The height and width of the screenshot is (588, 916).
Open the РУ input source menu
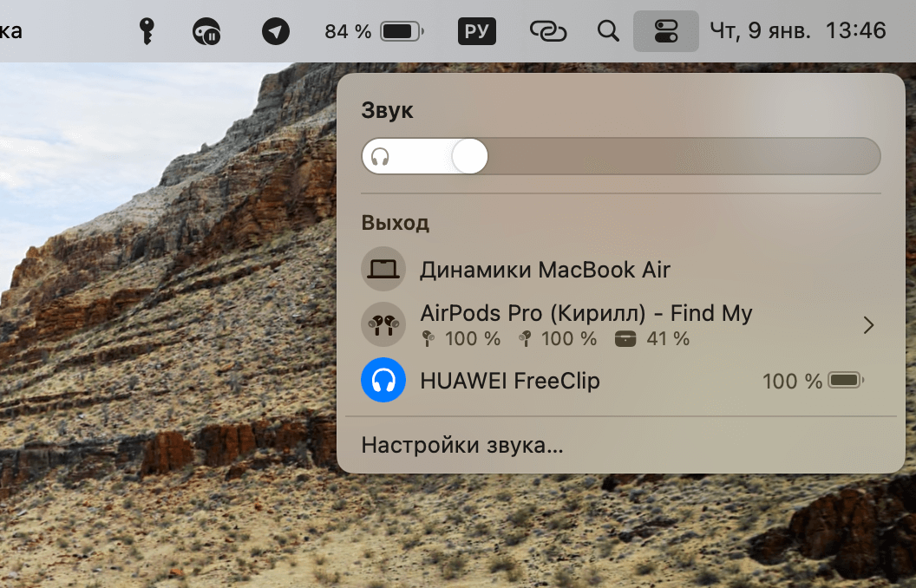pos(476,30)
